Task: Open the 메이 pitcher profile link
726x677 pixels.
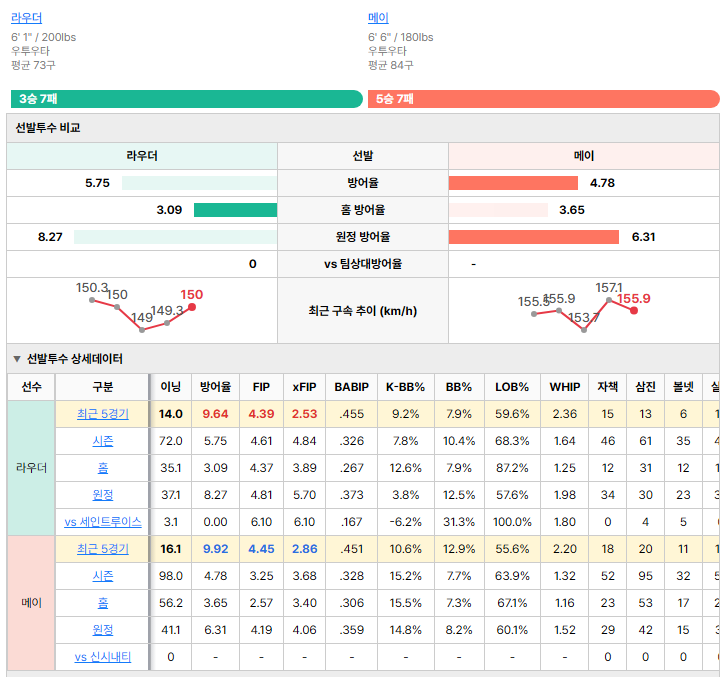Action: point(378,18)
